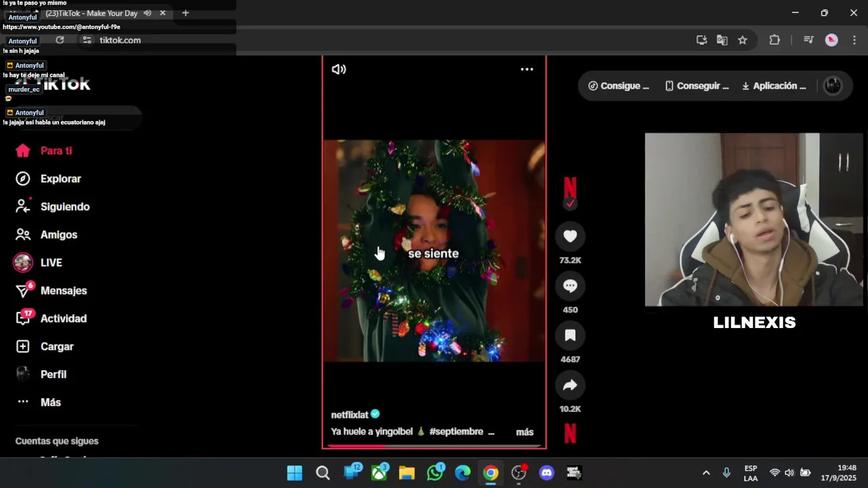
Task: Expand the Más options menu
Action: 39,402
